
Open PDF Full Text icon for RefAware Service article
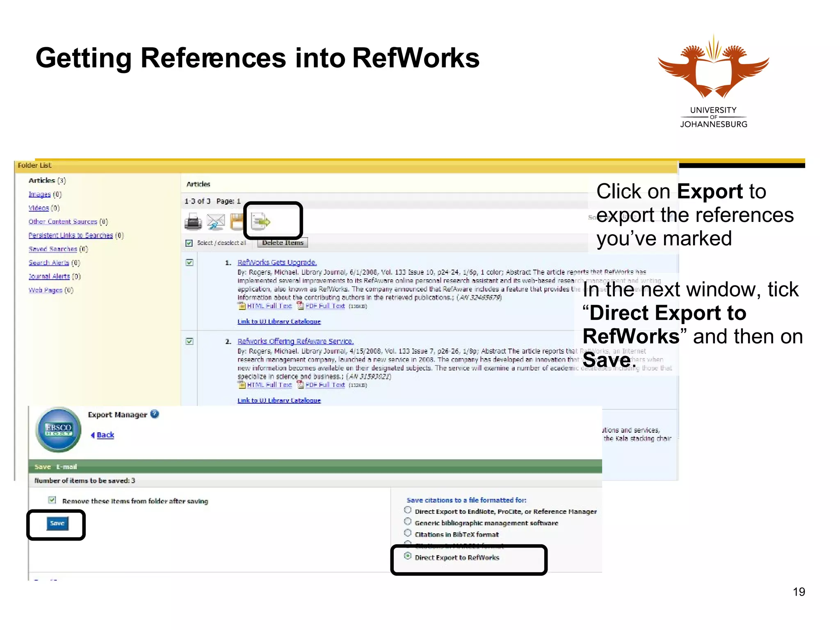[300, 385]
